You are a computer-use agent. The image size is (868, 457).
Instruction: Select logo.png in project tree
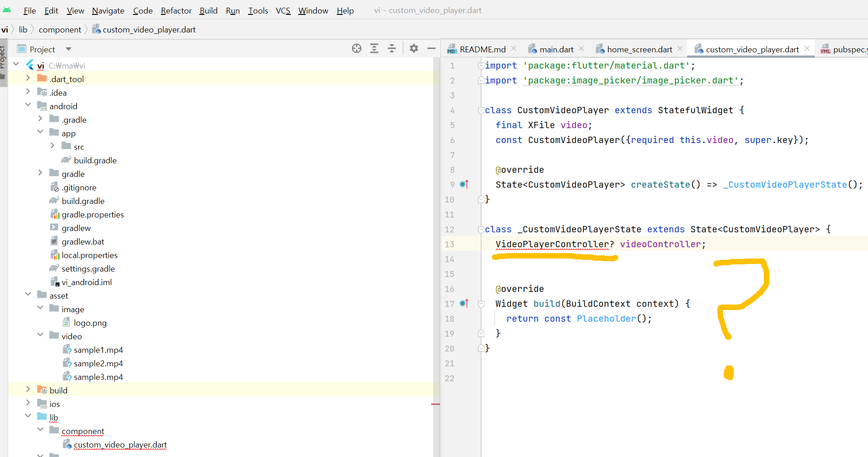(x=90, y=323)
